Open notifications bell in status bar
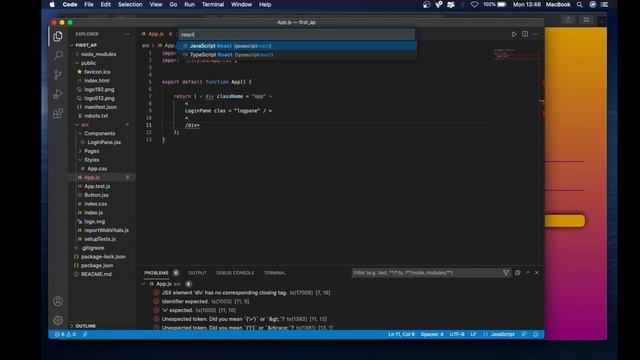 (x=536, y=334)
